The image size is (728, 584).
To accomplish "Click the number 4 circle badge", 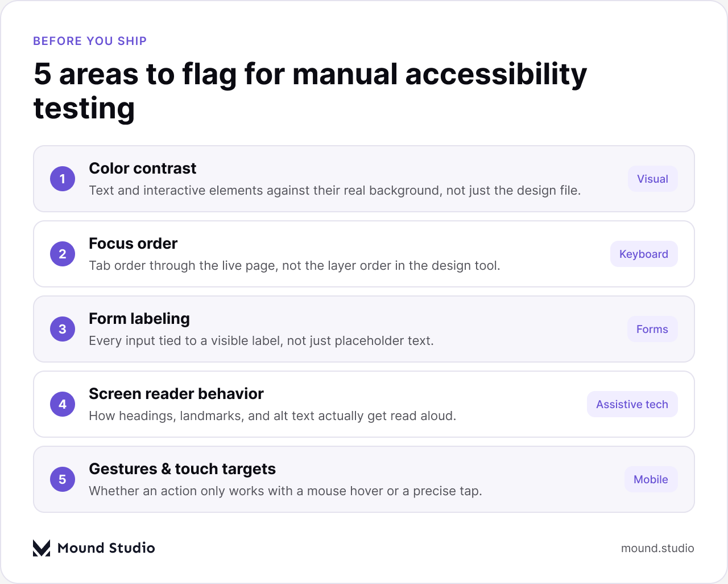I will pos(63,404).
